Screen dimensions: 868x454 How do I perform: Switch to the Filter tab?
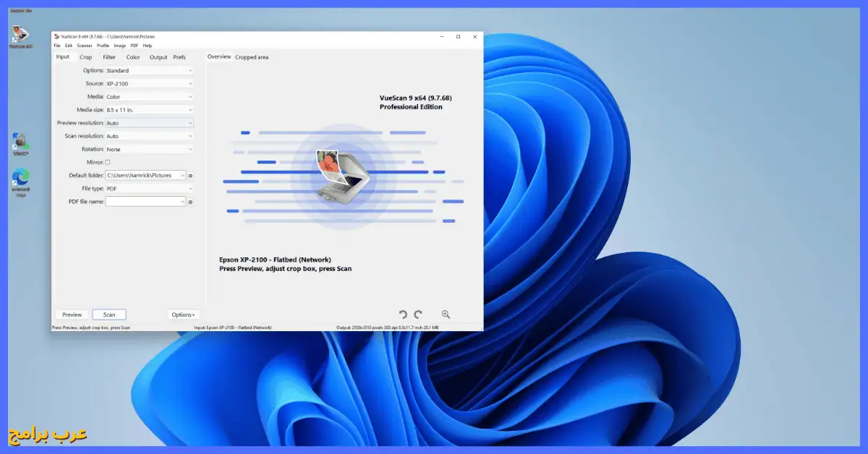(x=109, y=57)
